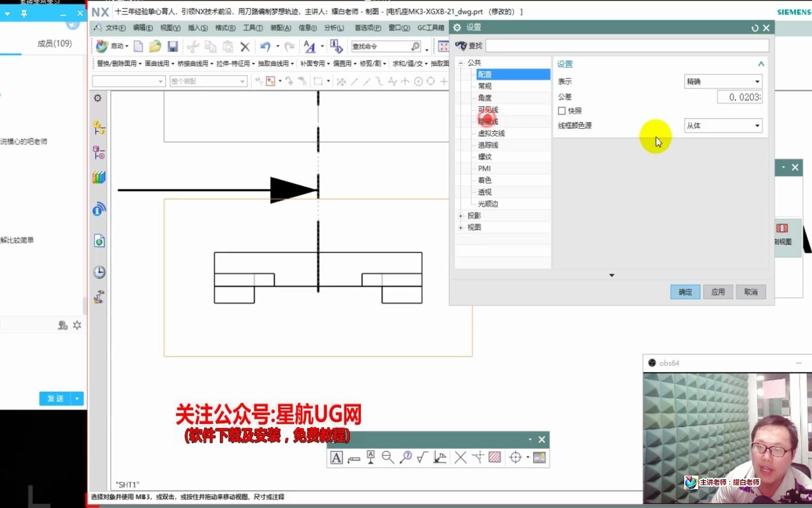Delete with the X toolbar icon

coord(245,46)
